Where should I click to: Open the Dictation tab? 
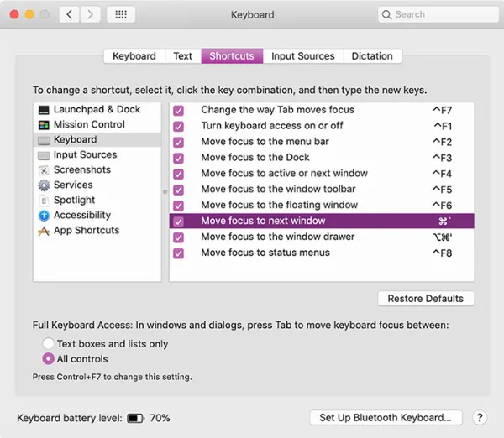(x=372, y=56)
